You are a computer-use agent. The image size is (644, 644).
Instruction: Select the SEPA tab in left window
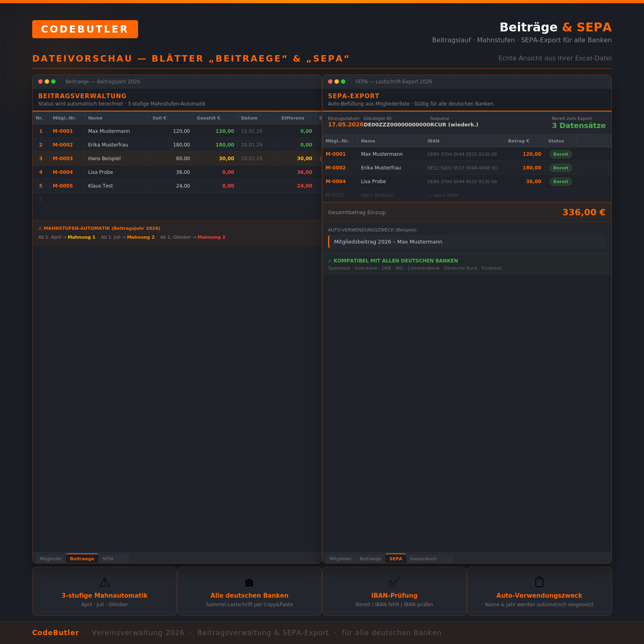(x=108, y=559)
